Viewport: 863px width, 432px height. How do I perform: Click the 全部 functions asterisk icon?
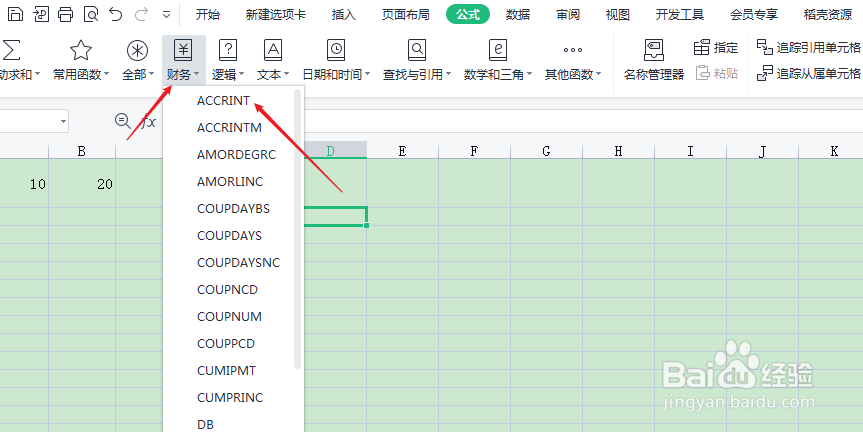138,50
